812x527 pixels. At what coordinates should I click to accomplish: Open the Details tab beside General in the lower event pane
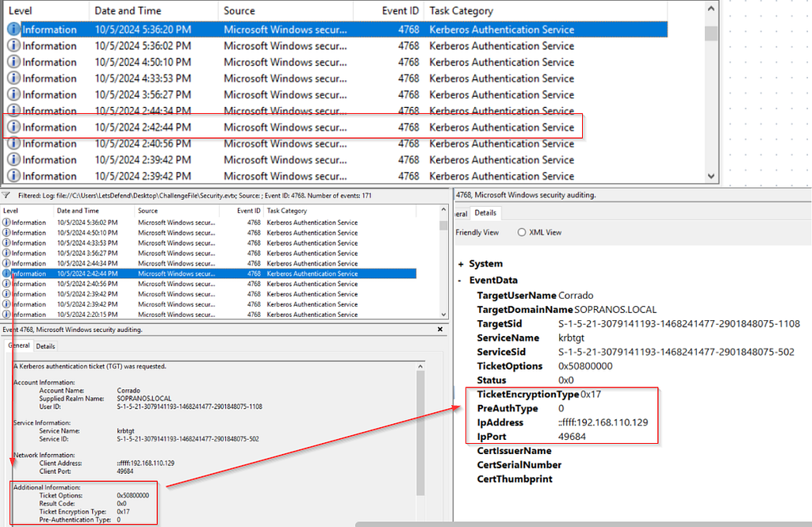[x=45, y=346]
